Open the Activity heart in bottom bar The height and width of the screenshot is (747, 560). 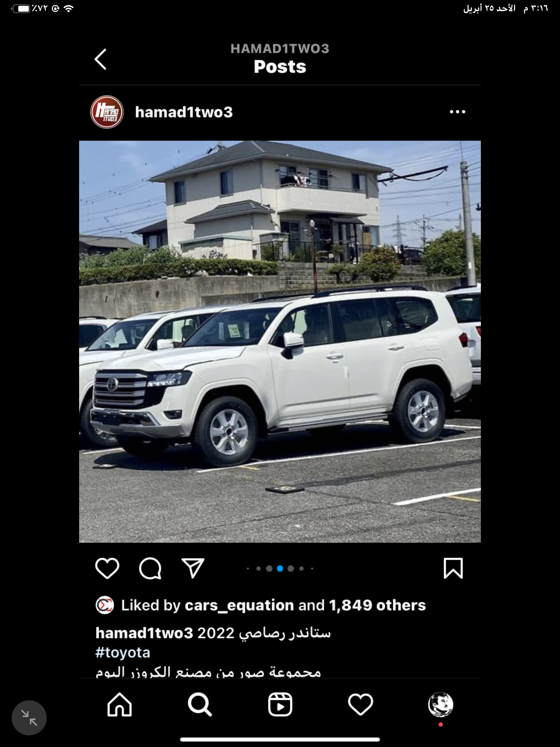(x=361, y=705)
